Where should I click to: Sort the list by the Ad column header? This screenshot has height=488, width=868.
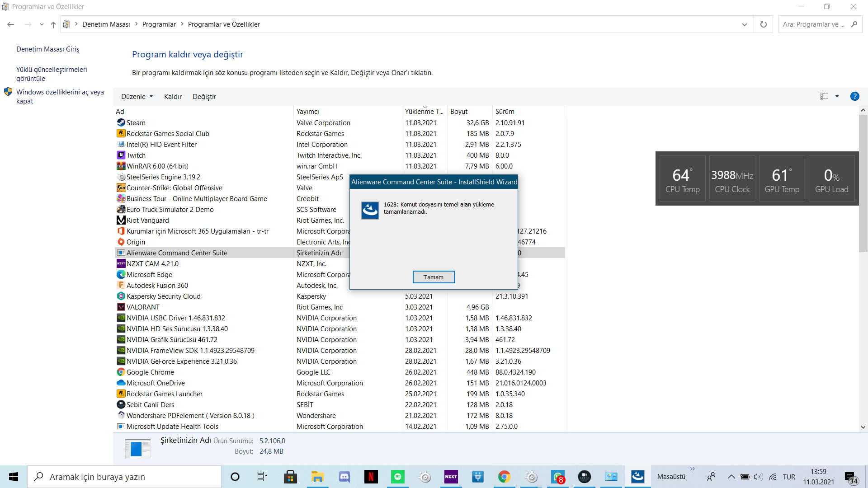[203, 111]
